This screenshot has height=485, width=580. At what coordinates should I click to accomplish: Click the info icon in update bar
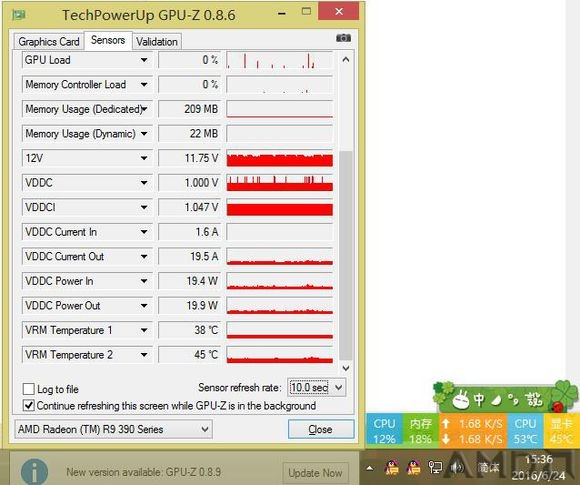[34, 472]
